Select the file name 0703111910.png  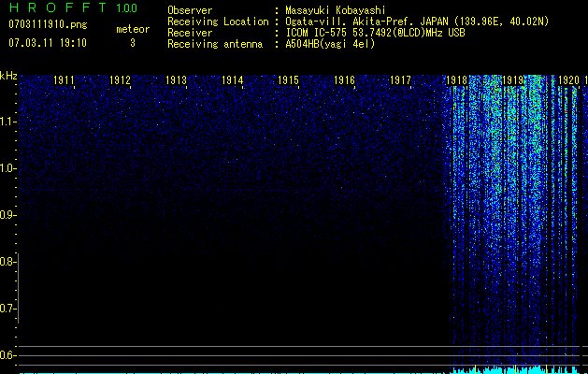pos(48,24)
